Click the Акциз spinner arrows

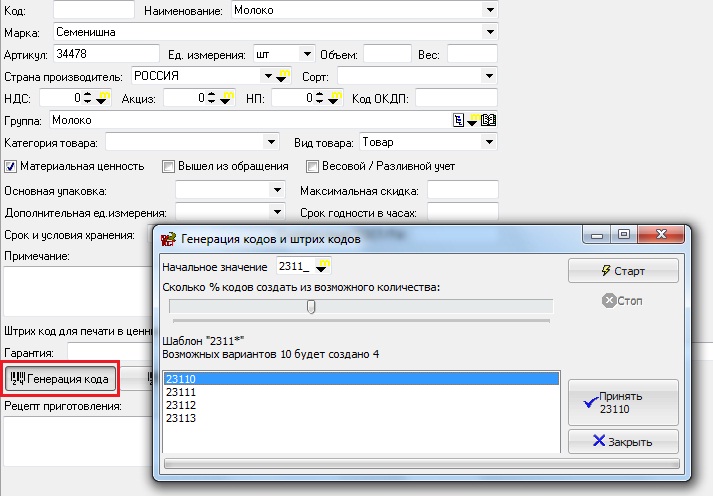pos(211,98)
